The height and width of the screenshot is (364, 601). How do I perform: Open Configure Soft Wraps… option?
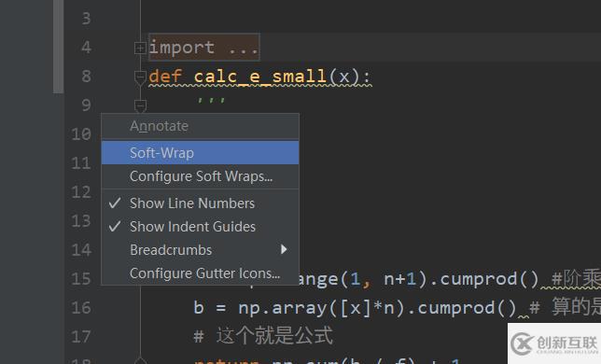click(200, 176)
